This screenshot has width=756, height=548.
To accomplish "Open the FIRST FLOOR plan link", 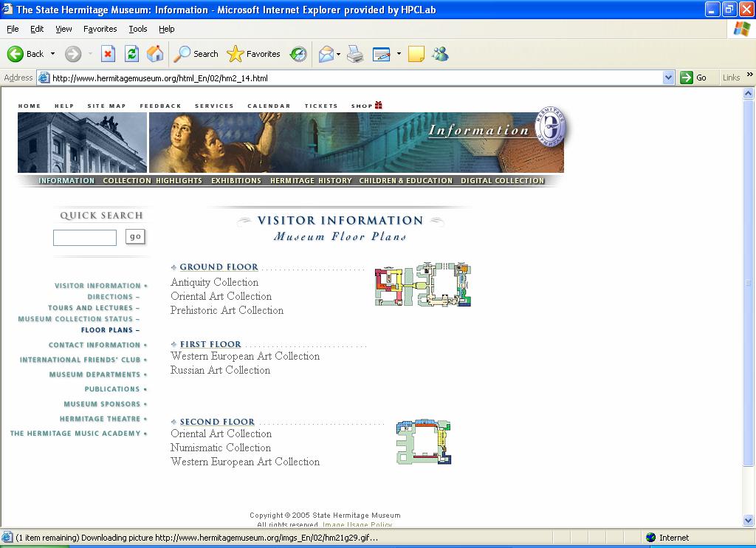I will pos(210,344).
